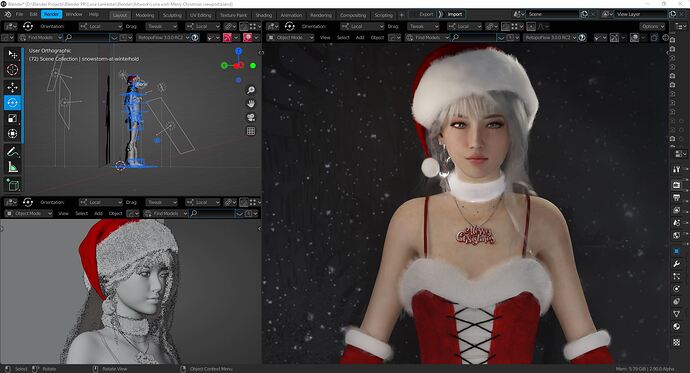Screen dimensions: 690x373
Task: Click the green Y axis gizmo dot
Action: (x=253, y=66)
